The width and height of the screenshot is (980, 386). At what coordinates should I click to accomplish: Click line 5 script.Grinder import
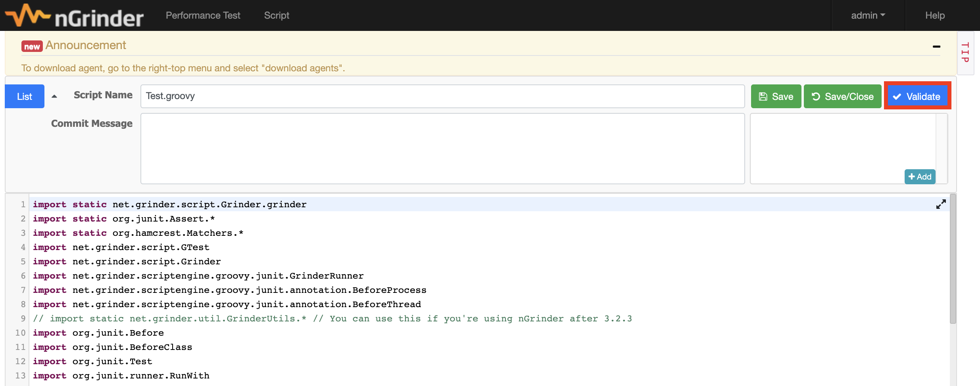pos(127,262)
